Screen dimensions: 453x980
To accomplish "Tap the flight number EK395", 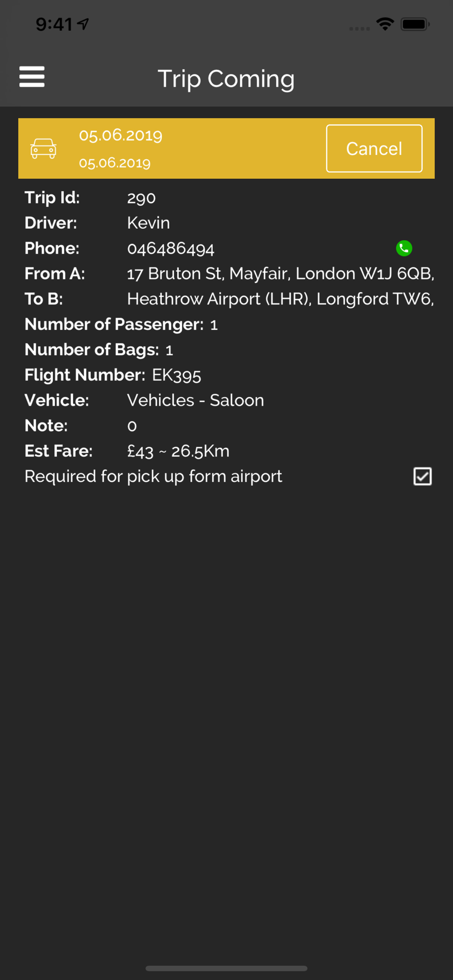I will pos(176,375).
